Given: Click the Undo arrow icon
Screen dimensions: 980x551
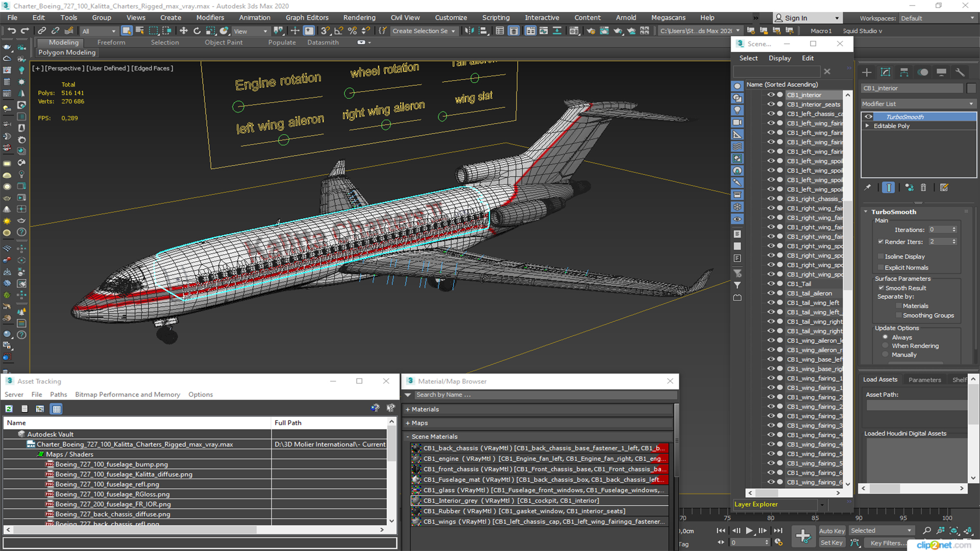Looking at the screenshot, I should click(x=12, y=31).
